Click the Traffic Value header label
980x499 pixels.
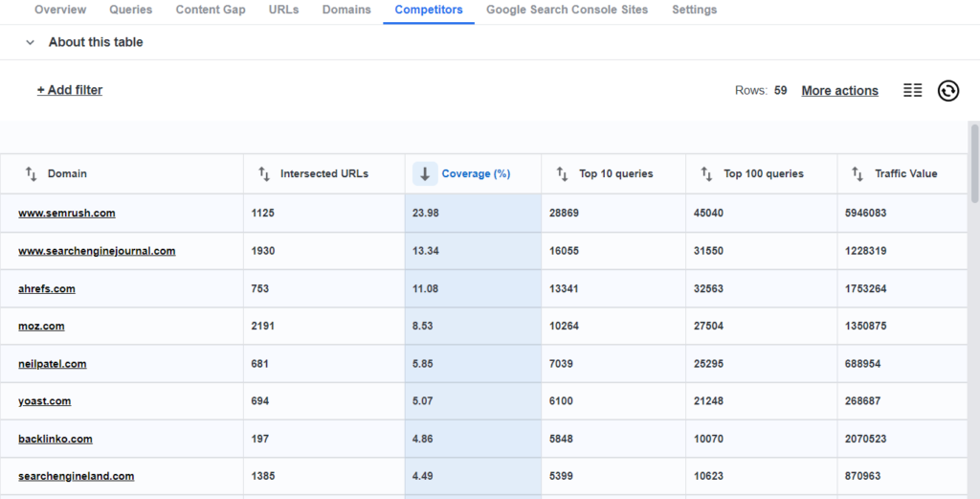point(906,174)
